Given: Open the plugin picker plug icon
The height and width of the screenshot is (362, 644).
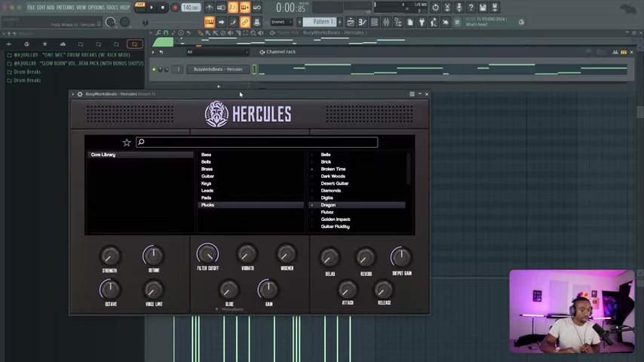Looking at the screenshot, I should [x=422, y=22].
